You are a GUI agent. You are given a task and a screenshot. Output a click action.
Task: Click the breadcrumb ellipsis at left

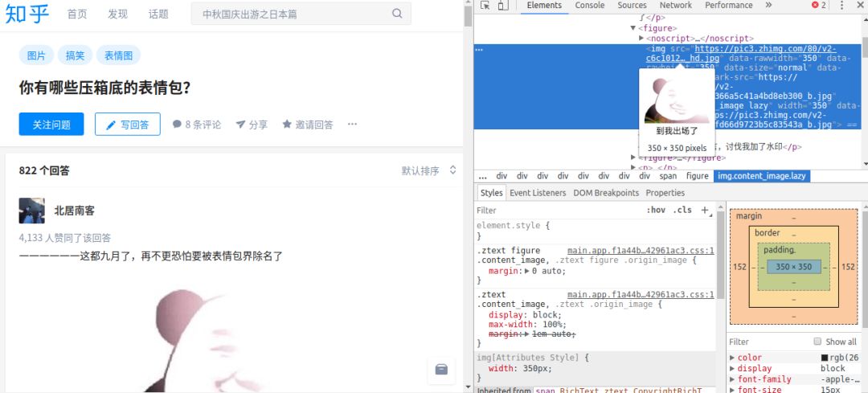pos(483,176)
